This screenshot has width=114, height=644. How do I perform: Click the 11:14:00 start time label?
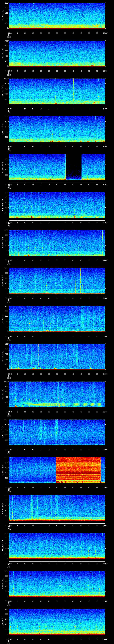(9, 33)
